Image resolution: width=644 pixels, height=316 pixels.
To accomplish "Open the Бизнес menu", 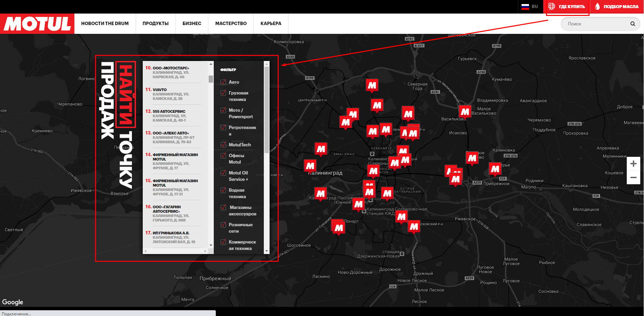I will point(192,23).
